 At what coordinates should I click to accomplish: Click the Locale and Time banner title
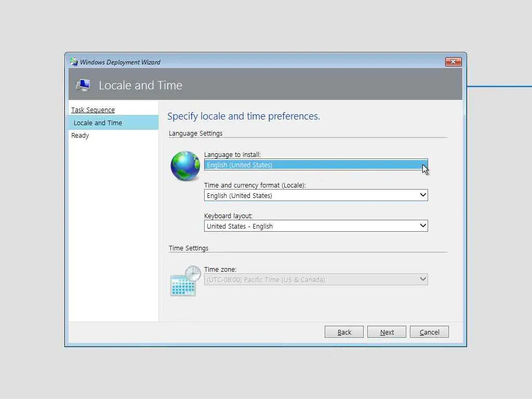[140, 85]
